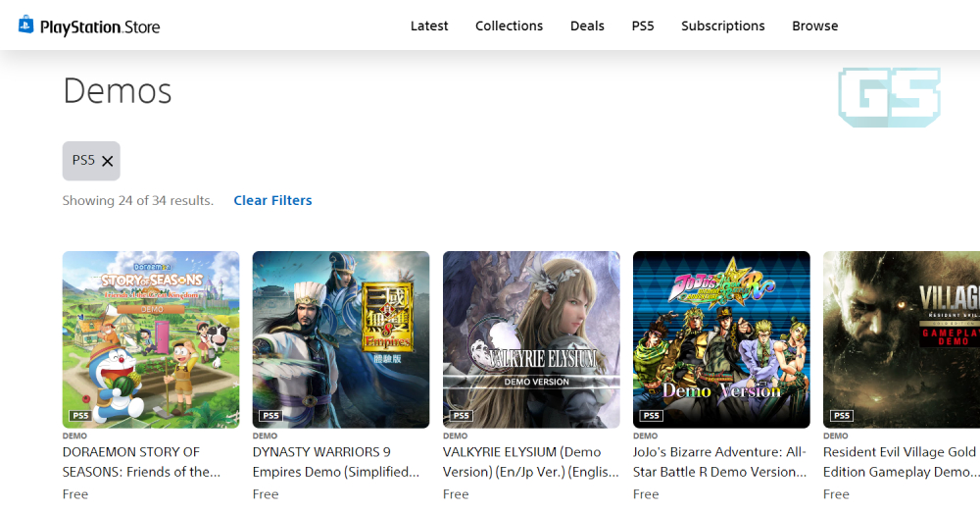Select PS5 in the top navigation
This screenshot has width=980, height=513.
pyautogui.click(x=643, y=26)
